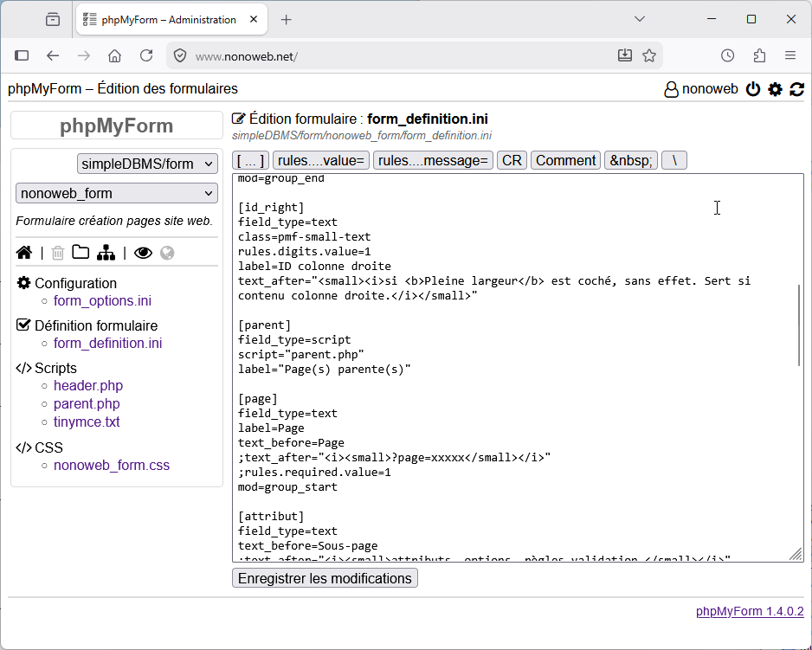812x650 pixels.
Task: Open the nonoweb_form dropdown
Action: pos(117,193)
